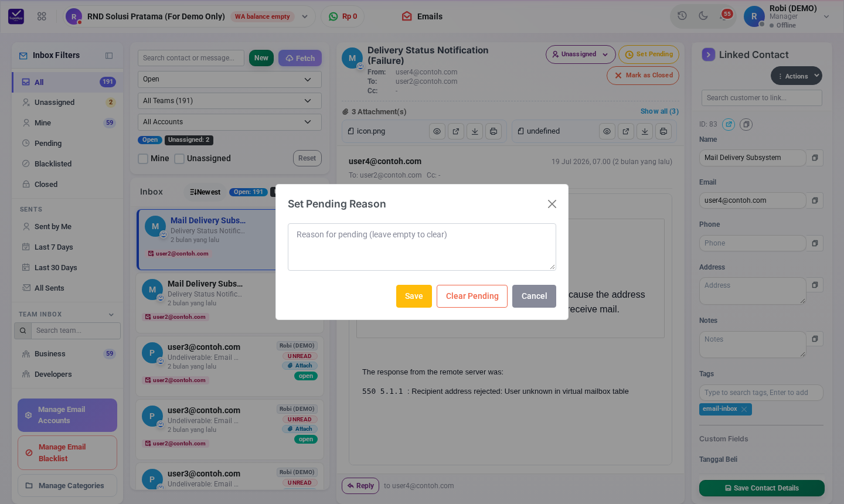Focus the Search customer to link field
The image size is (844, 504).
762,98
